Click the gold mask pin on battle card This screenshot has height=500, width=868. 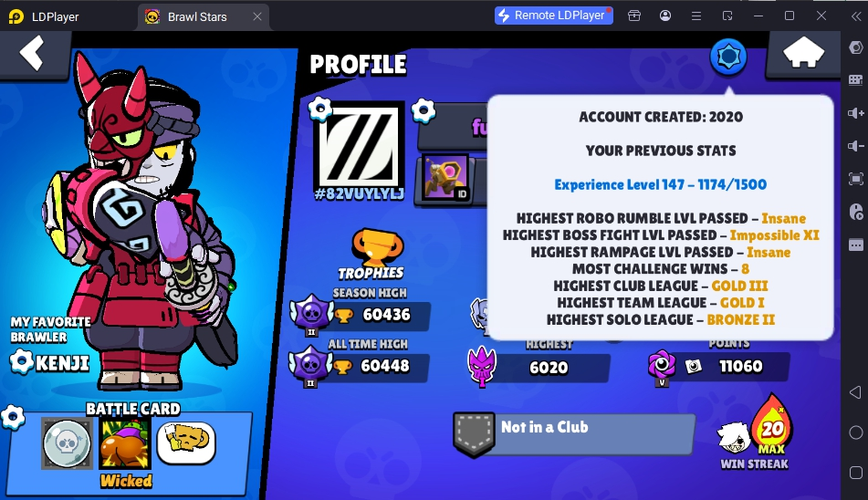(186, 443)
